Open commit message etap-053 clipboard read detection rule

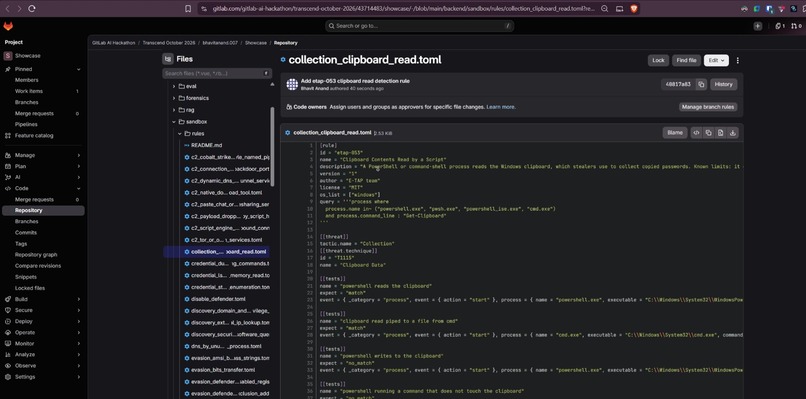(355, 81)
